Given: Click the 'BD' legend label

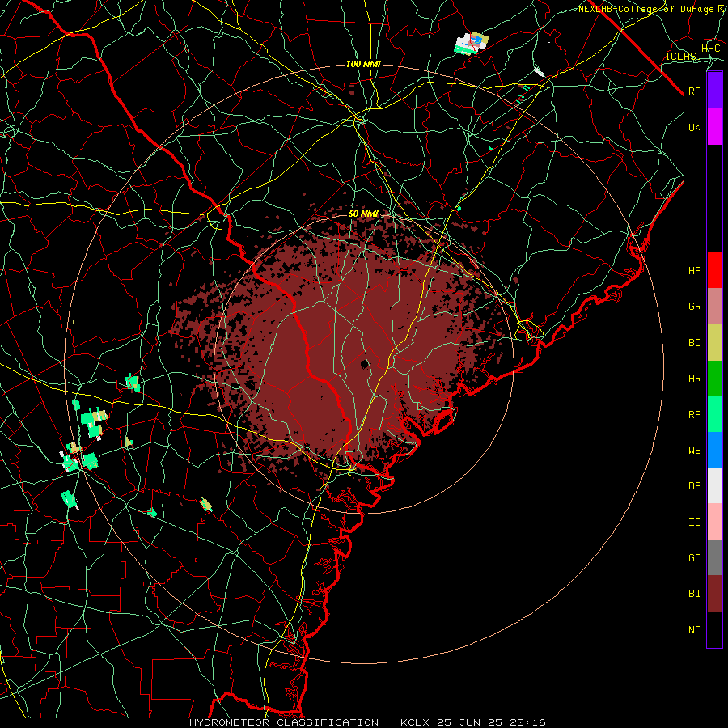Looking at the screenshot, I should [x=694, y=343].
